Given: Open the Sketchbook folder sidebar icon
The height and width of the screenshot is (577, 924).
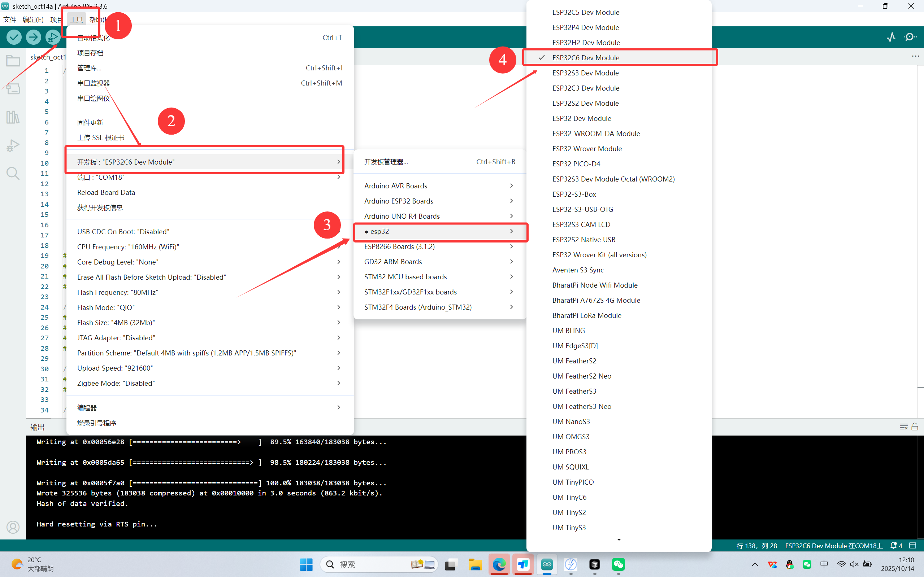Looking at the screenshot, I should click(13, 61).
